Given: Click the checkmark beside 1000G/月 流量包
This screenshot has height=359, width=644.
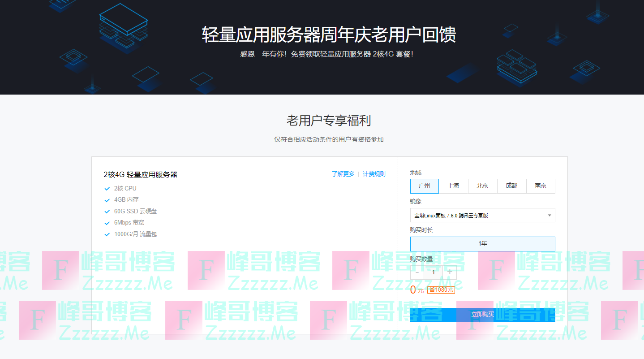Looking at the screenshot, I should (107, 234).
